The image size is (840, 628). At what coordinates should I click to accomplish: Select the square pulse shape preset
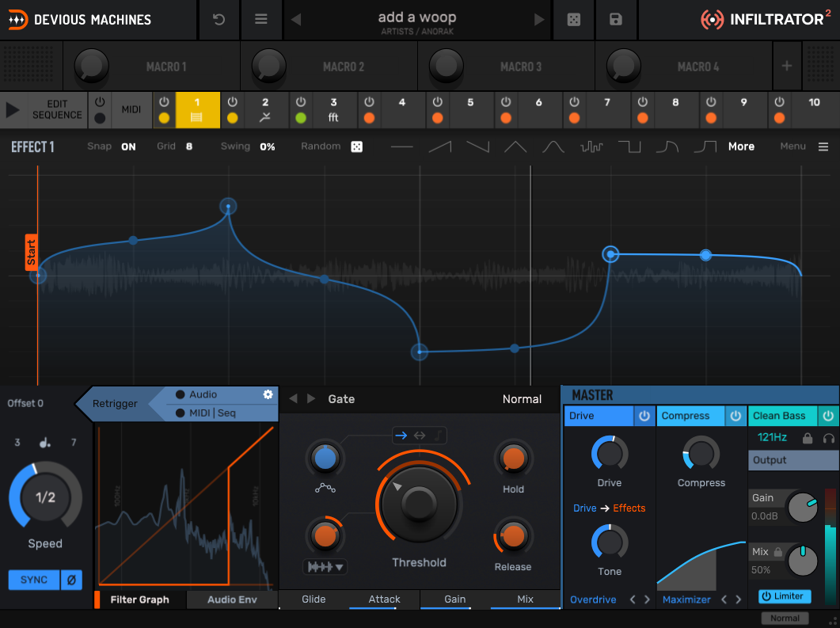tap(629, 147)
